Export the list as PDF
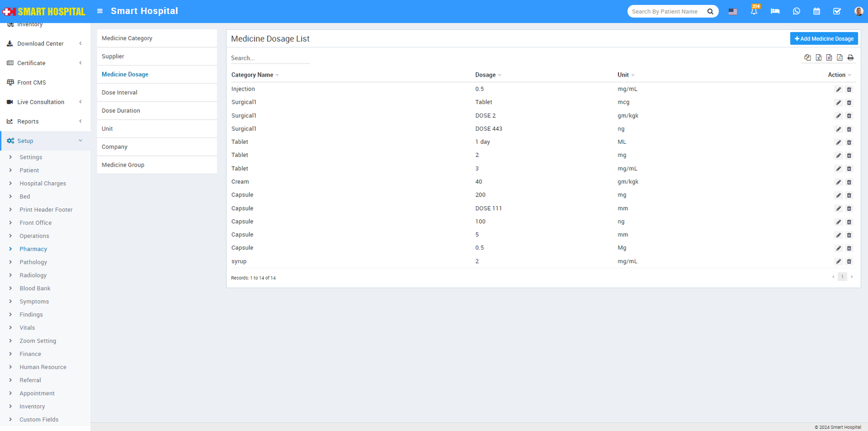This screenshot has width=868, height=431. coord(839,58)
